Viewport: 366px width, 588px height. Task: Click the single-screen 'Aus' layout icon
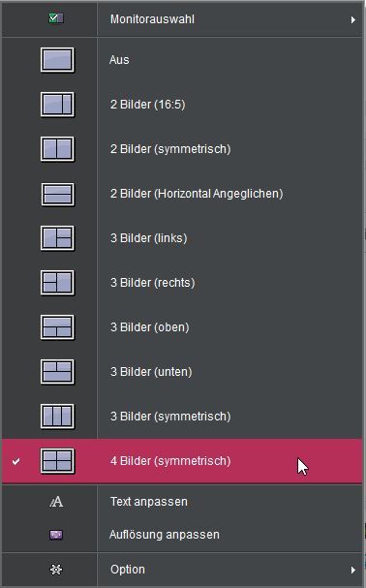click(57, 60)
